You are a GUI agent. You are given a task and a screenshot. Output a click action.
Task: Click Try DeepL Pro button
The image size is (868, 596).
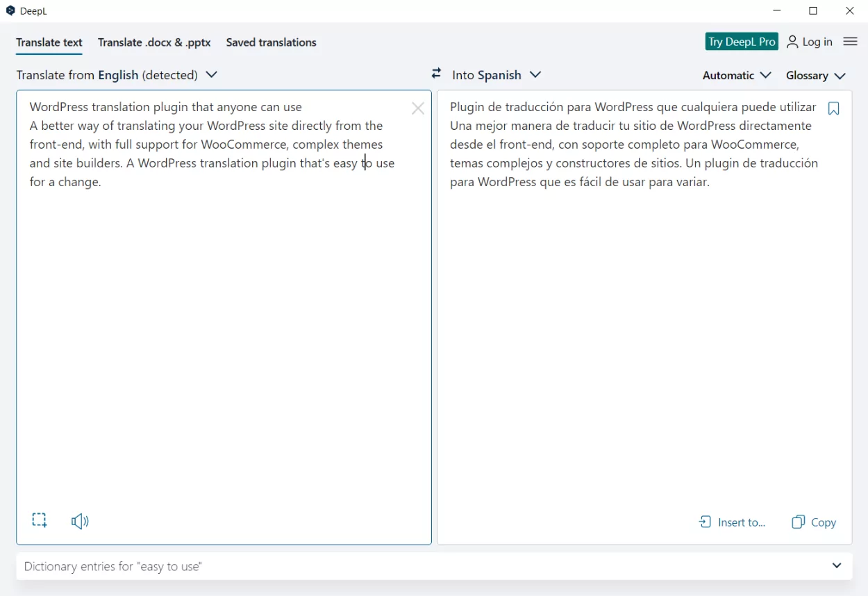pyautogui.click(x=742, y=42)
